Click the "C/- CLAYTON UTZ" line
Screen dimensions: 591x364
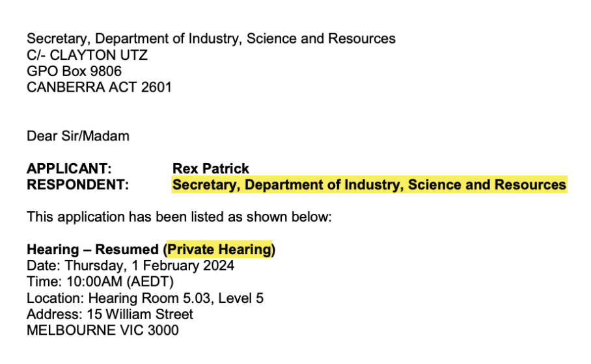pos(87,55)
